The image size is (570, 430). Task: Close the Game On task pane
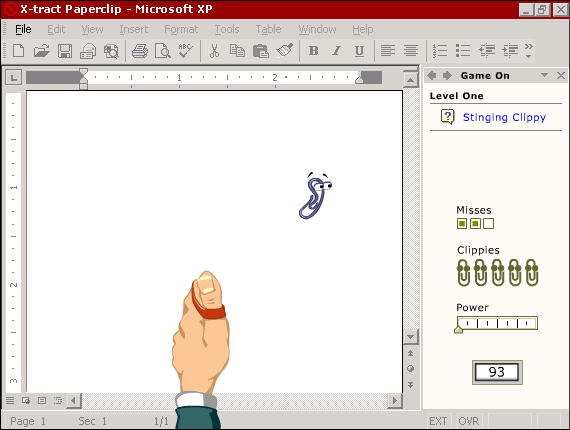[x=561, y=75]
